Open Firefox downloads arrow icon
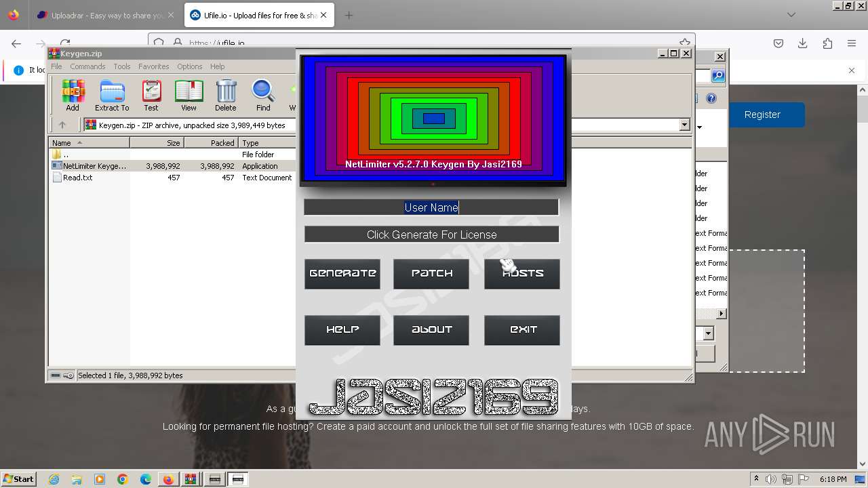Screen dimensions: 868x488 click(803, 43)
